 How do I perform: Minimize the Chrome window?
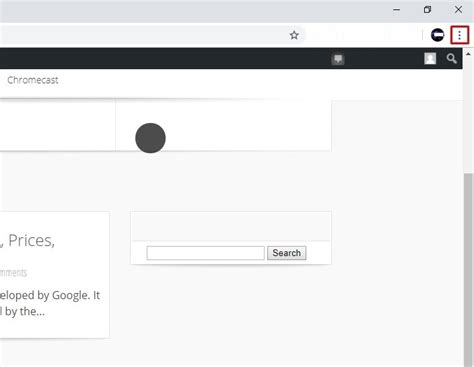[396, 10]
